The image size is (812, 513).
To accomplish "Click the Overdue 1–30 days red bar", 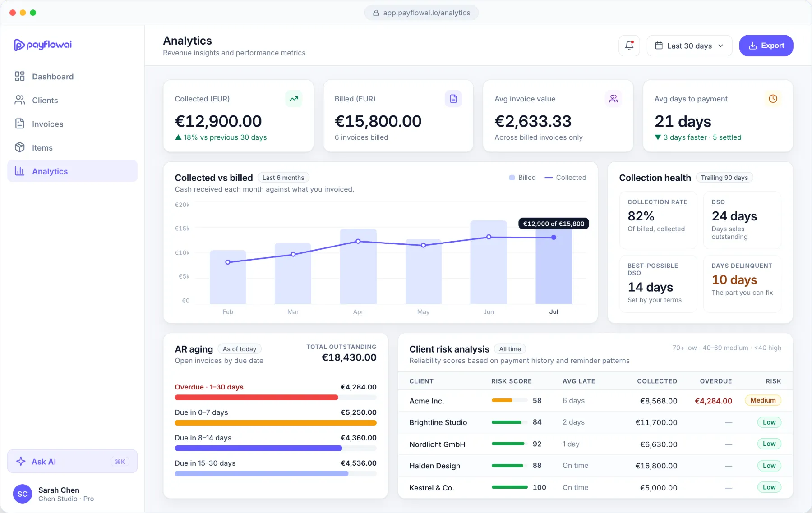I will click(256, 398).
